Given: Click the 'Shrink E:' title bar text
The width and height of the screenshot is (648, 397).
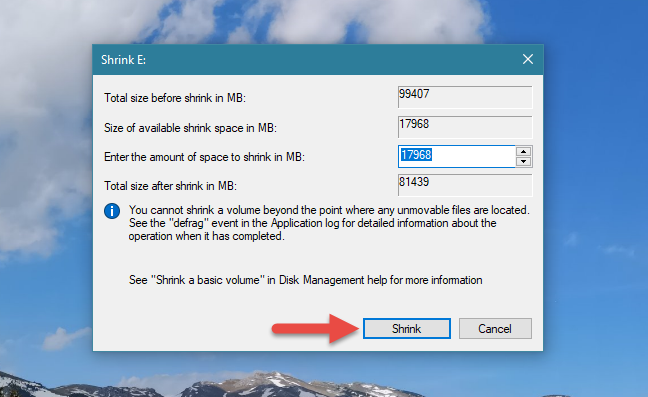Looking at the screenshot, I should pos(123,60).
